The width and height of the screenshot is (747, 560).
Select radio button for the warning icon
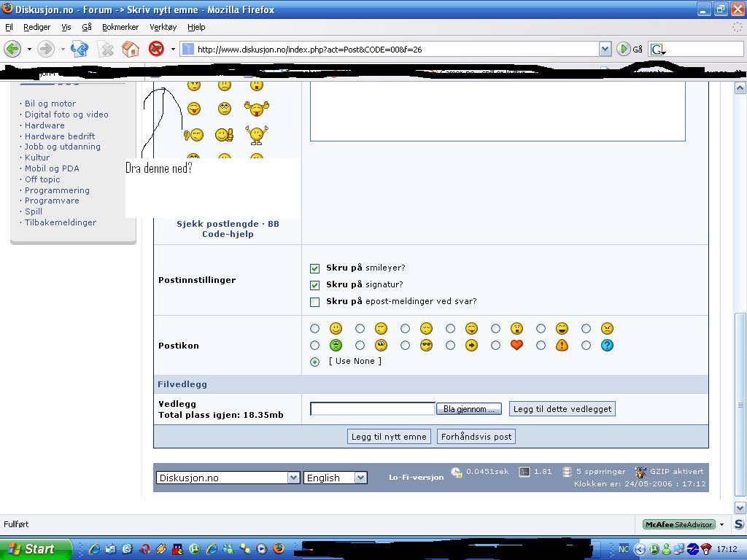click(x=541, y=345)
